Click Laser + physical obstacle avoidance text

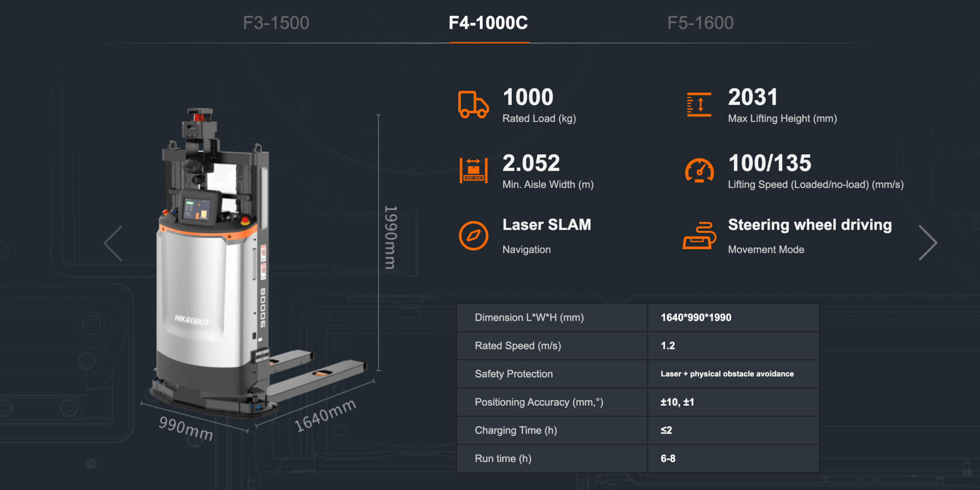(x=727, y=374)
